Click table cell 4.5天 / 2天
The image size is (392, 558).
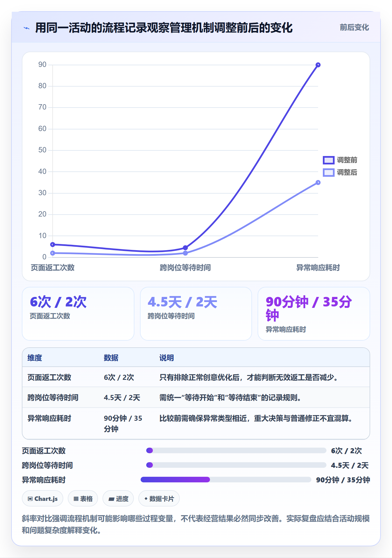(122, 397)
